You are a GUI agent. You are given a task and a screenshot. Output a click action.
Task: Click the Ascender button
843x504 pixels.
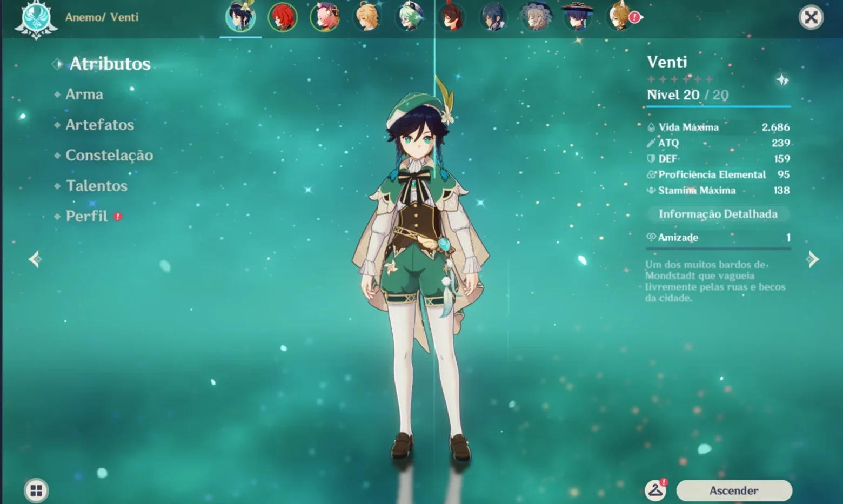coord(734,490)
